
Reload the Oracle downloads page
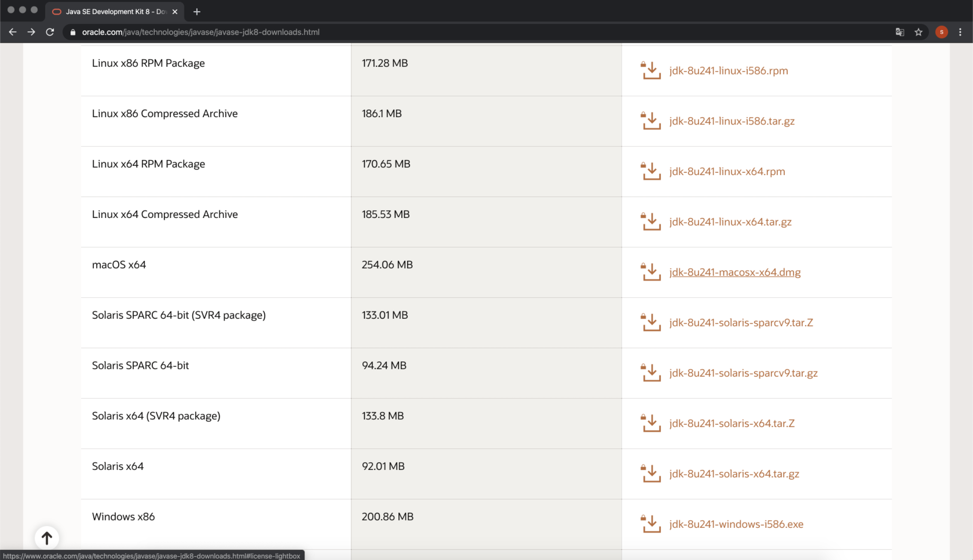50,32
